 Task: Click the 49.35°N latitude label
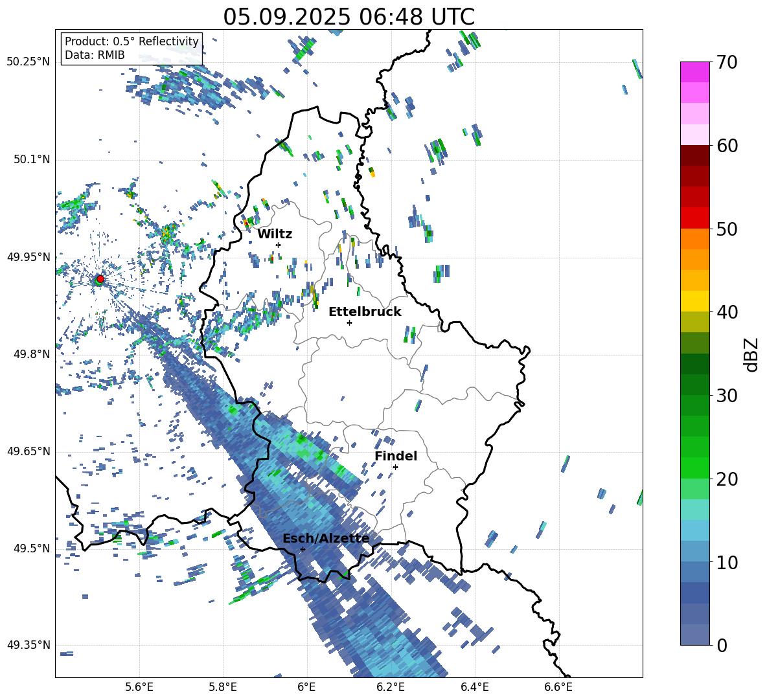coord(29,645)
